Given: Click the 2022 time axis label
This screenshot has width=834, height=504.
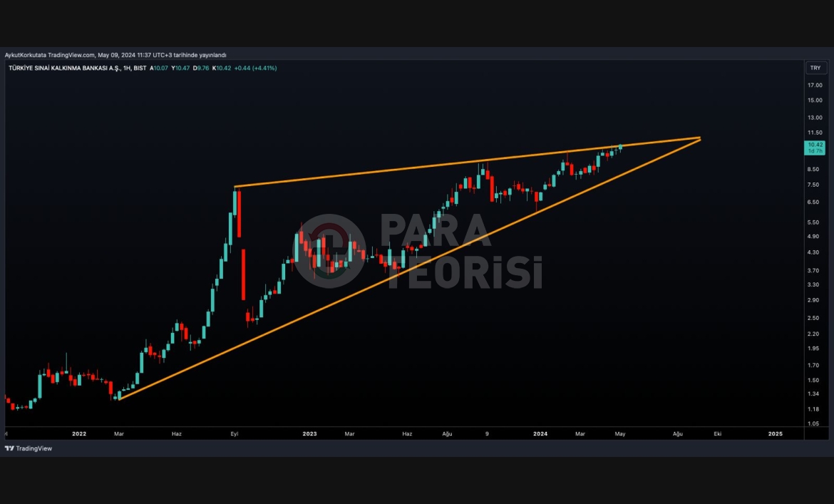Looking at the screenshot, I should pos(79,434).
